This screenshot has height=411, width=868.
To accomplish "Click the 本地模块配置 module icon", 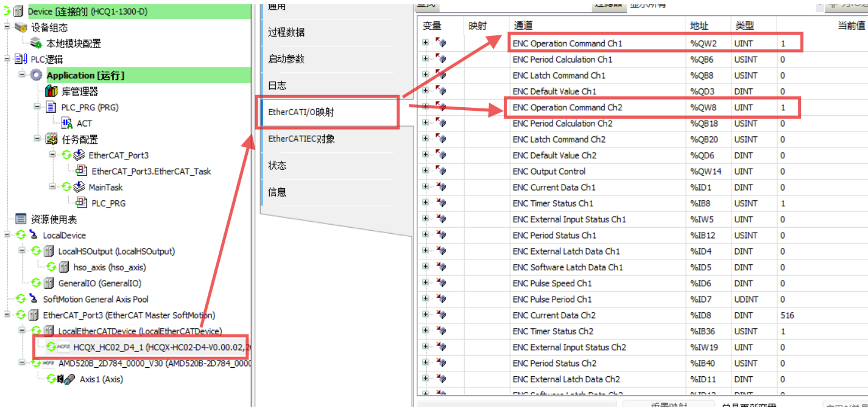I will pos(37,43).
